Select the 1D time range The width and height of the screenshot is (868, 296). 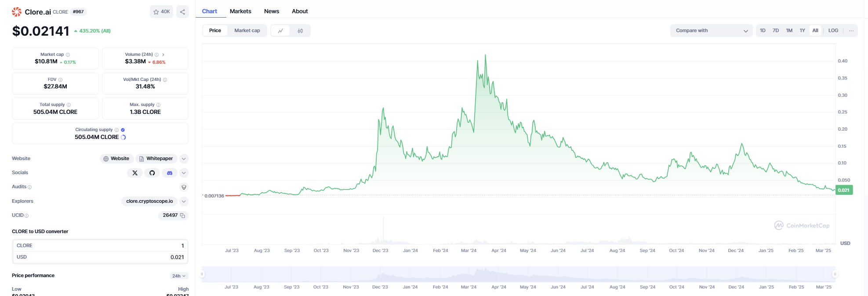(x=763, y=31)
